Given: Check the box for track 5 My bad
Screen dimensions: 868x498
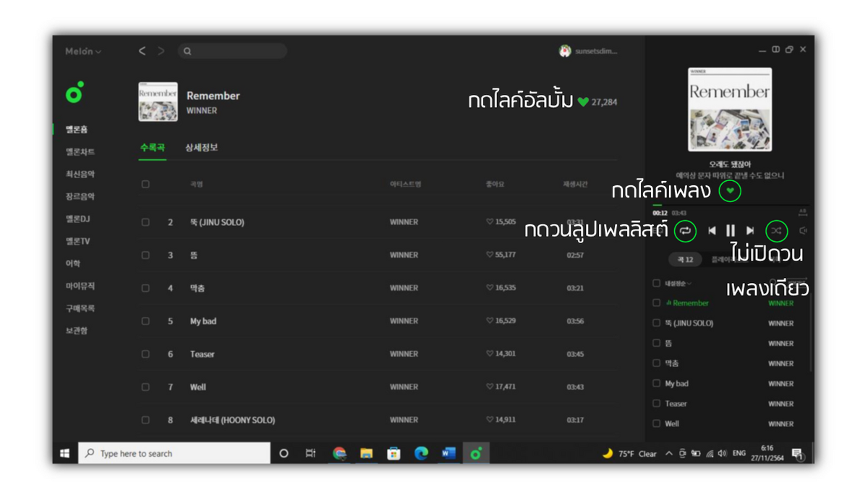Looking at the screenshot, I should [x=145, y=321].
